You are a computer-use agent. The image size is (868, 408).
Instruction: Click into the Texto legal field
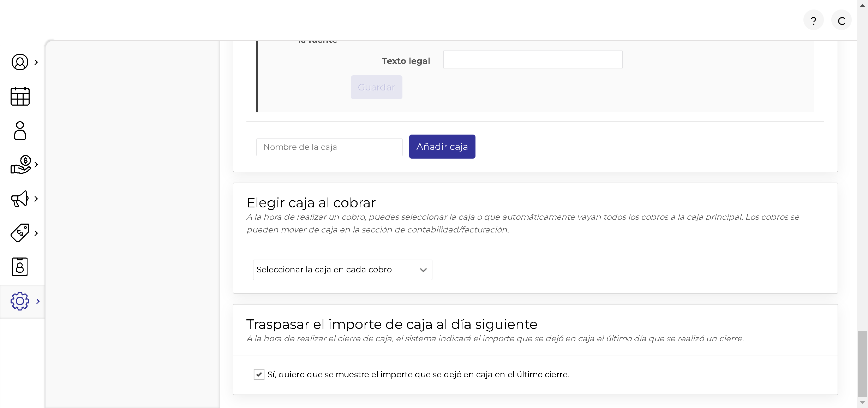pyautogui.click(x=533, y=60)
